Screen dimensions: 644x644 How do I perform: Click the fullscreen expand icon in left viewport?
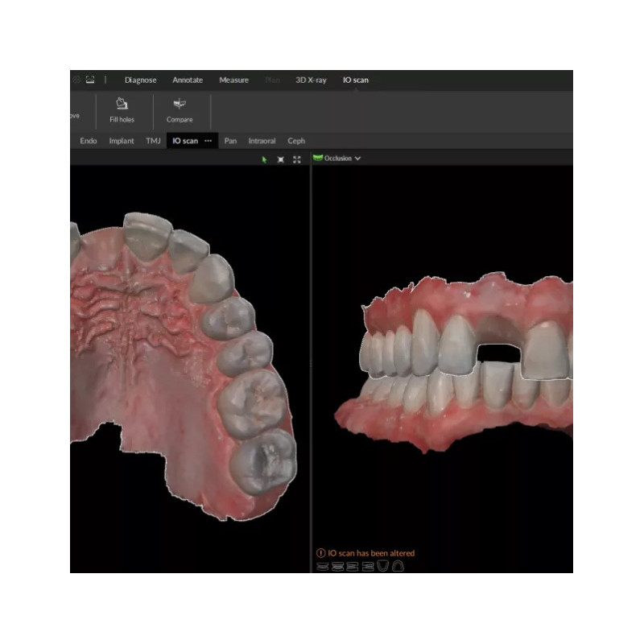pyautogui.click(x=297, y=159)
